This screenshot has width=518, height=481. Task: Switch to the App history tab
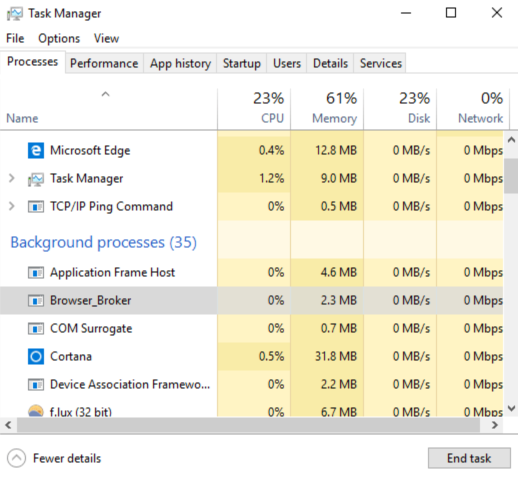pos(180,63)
